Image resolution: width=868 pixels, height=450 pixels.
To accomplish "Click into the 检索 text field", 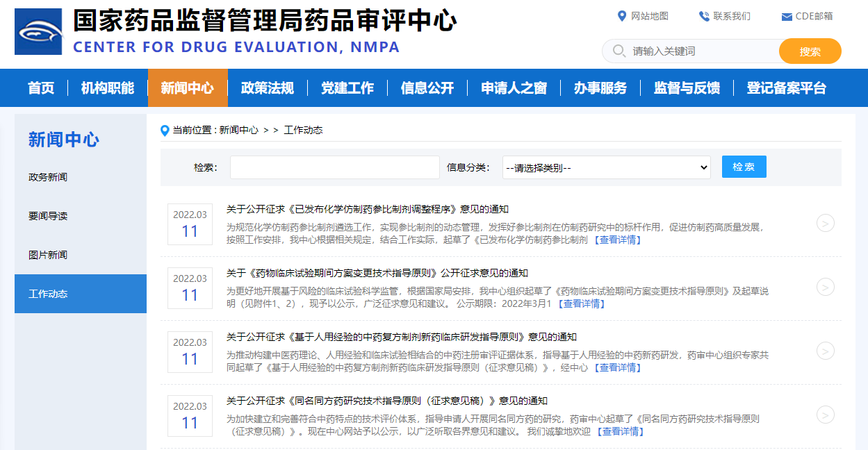I will tap(334, 167).
